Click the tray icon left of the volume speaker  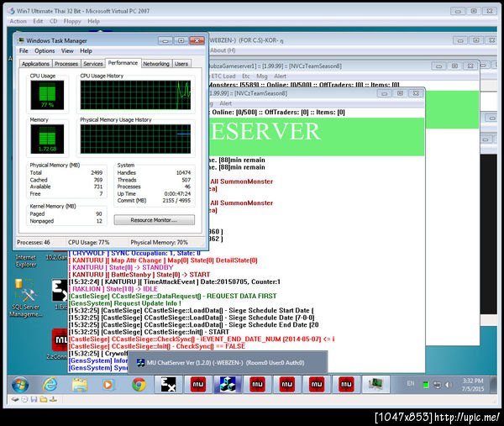(x=437, y=385)
